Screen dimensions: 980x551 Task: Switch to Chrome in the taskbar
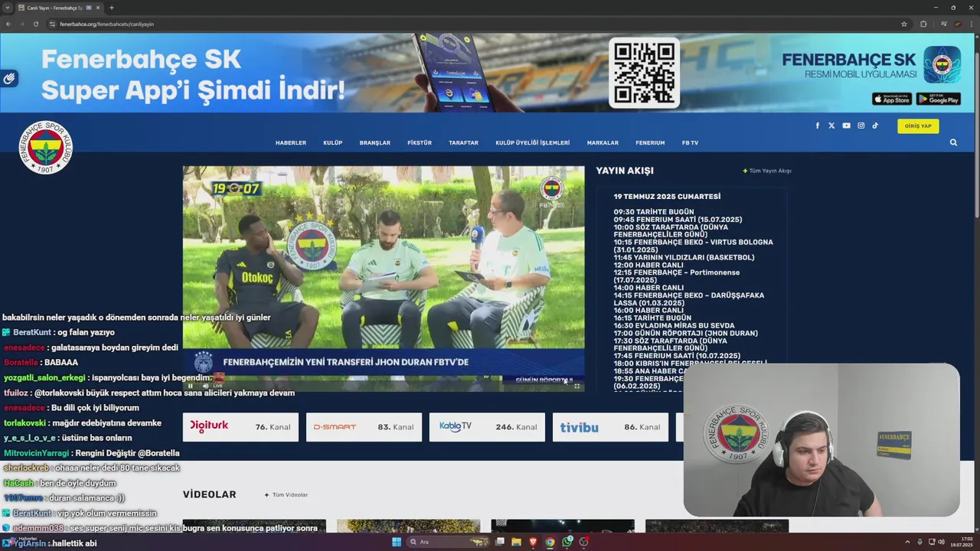(550, 542)
